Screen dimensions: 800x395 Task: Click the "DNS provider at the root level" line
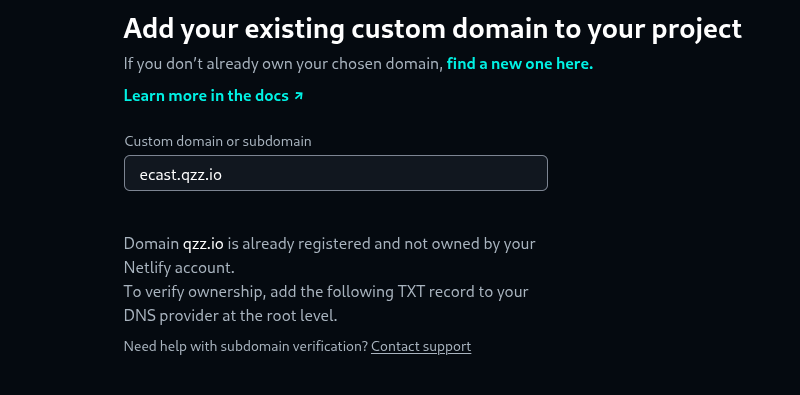pyautogui.click(x=231, y=316)
